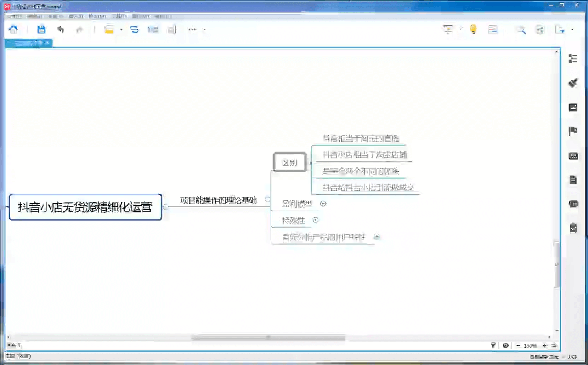The width and height of the screenshot is (588, 365).
Task: Click the 150% zoom level value
Action: [530, 345]
